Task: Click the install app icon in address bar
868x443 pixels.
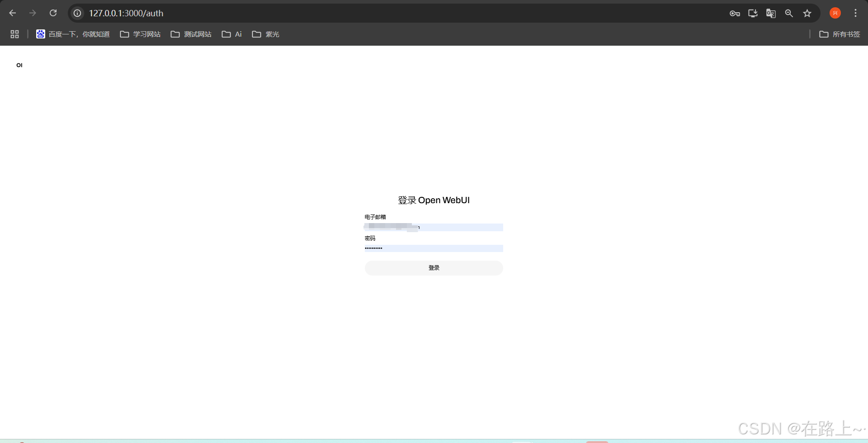Action: pos(753,13)
